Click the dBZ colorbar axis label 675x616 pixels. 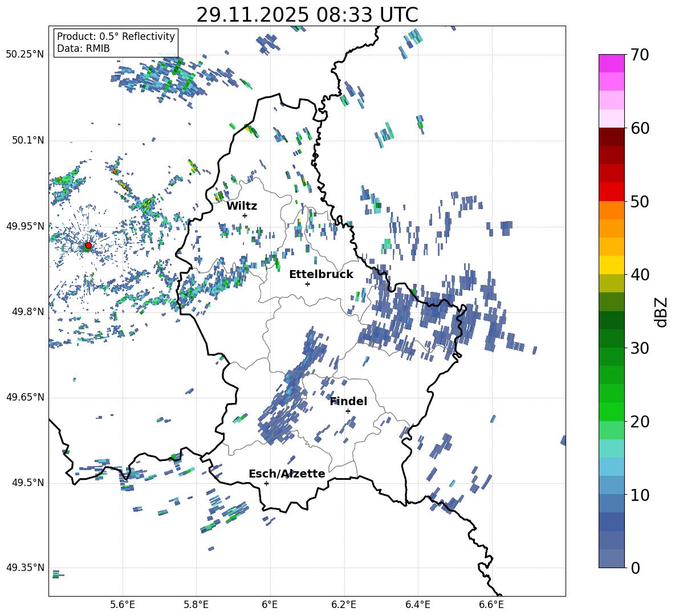(661, 312)
